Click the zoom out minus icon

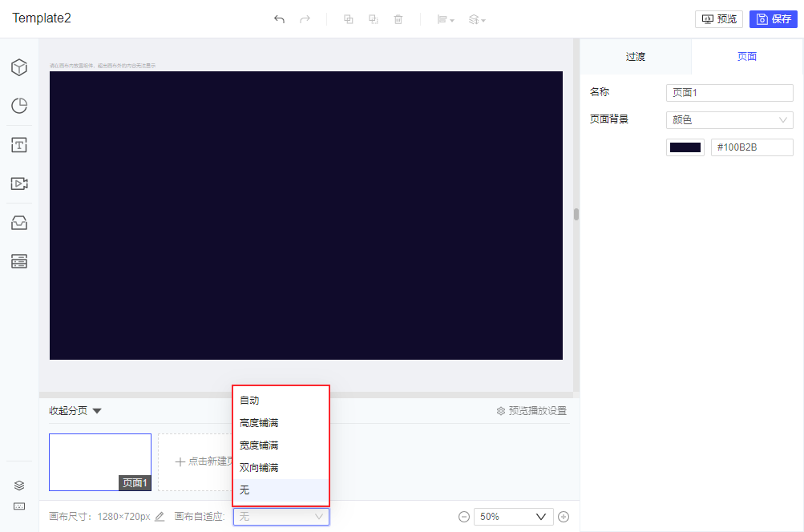pos(464,517)
